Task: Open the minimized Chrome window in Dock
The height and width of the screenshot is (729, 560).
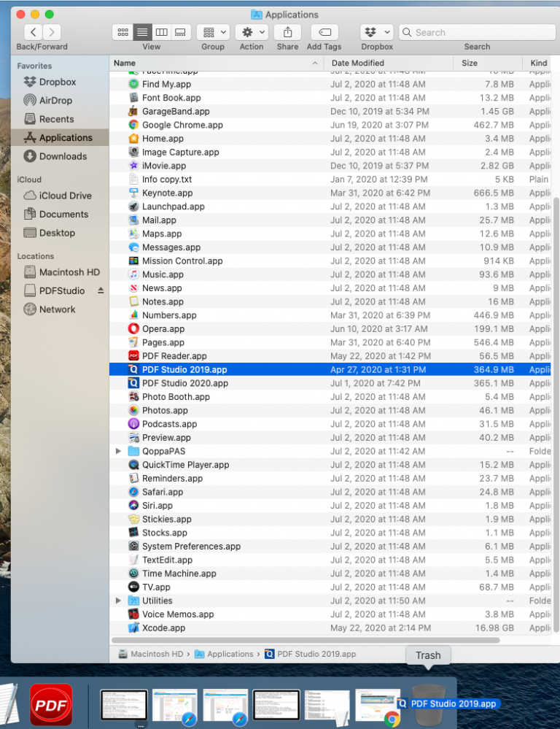Action: click(378, 706)
